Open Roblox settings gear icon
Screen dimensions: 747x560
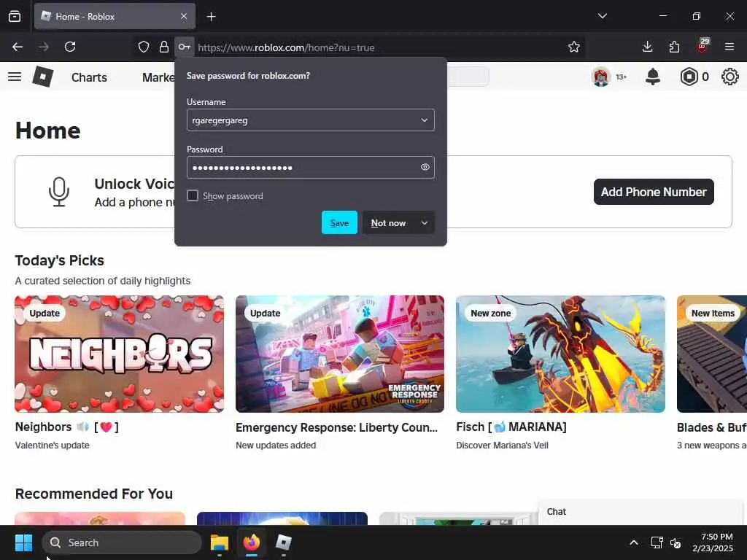click(729, 77)
